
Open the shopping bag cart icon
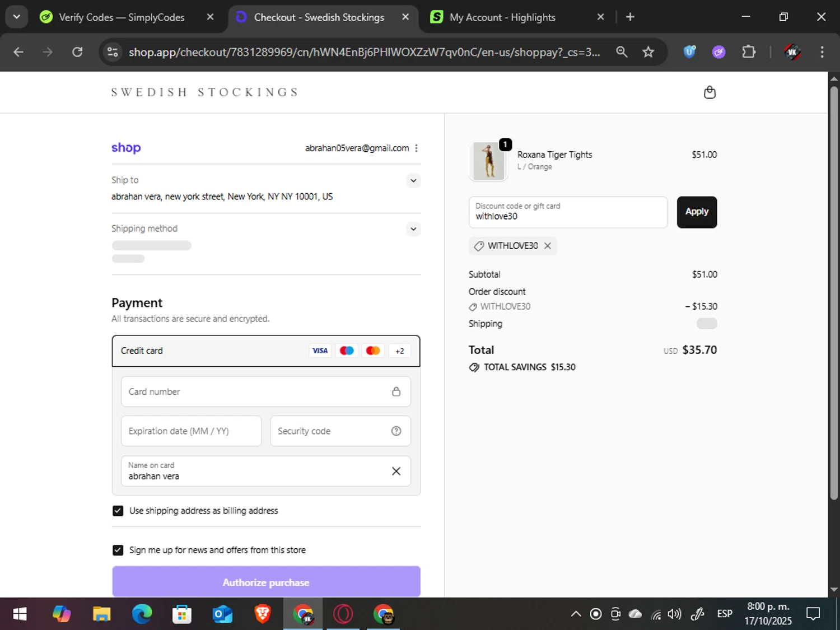710,92
